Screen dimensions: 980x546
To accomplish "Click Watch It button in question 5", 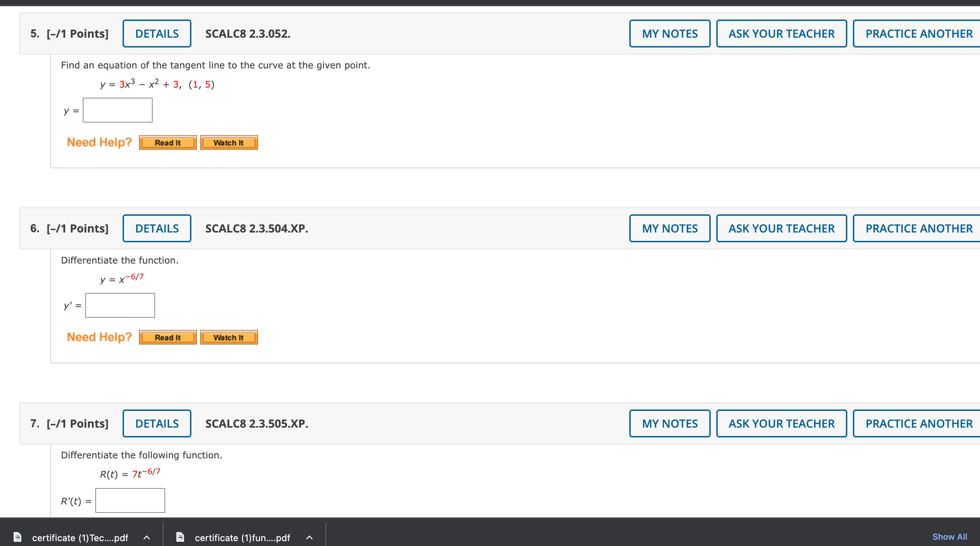I will tap(229, 142).
